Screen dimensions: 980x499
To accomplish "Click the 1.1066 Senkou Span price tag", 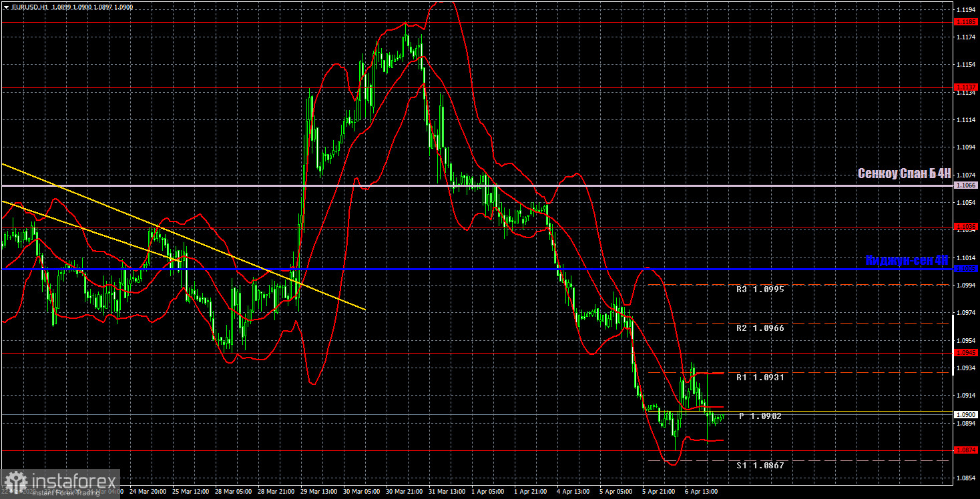I will (x=966, y=185).
